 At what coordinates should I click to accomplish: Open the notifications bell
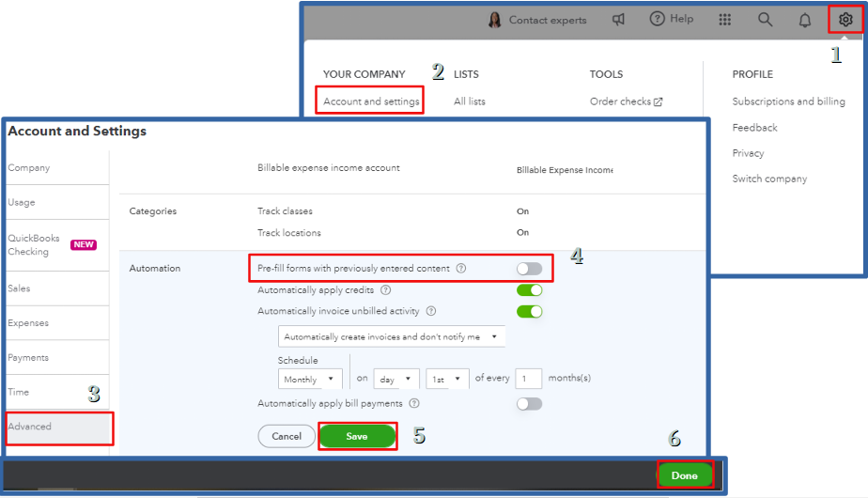(x=805, y=20)
